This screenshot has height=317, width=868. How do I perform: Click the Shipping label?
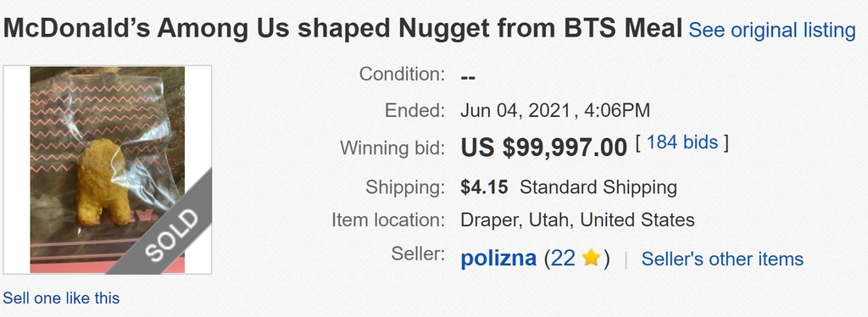coord(405,187)
